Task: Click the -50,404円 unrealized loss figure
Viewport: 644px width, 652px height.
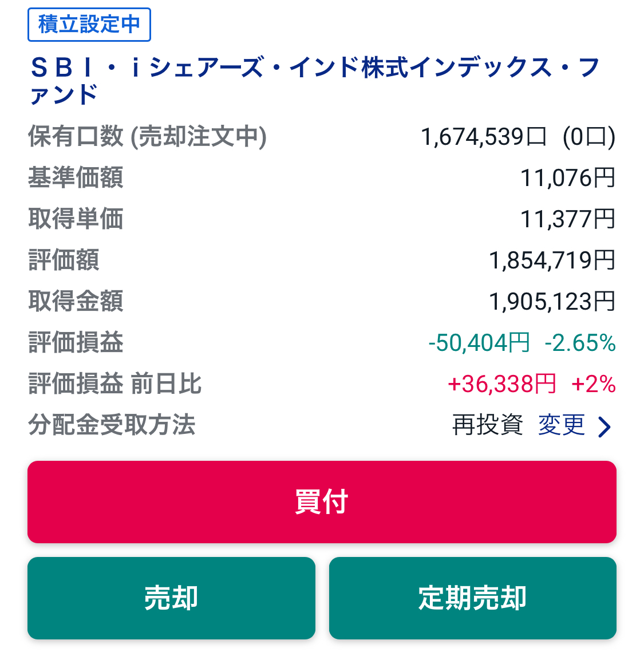Action: tap(479, 343)
